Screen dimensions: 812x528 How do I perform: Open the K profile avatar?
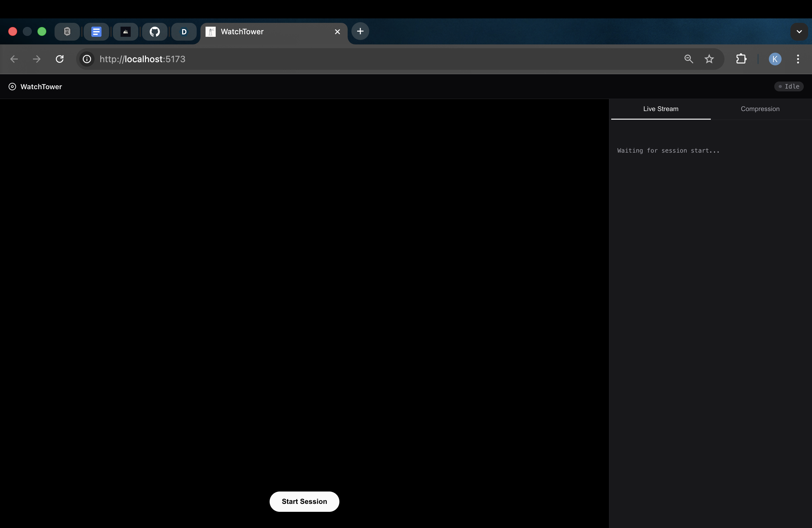click(x=775, y=59)
